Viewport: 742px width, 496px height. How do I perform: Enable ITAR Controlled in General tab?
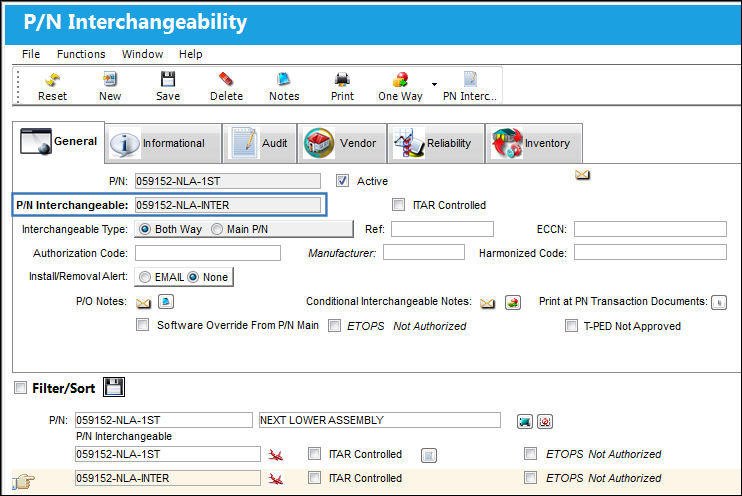pyautogui.click(x=398, y=205)
